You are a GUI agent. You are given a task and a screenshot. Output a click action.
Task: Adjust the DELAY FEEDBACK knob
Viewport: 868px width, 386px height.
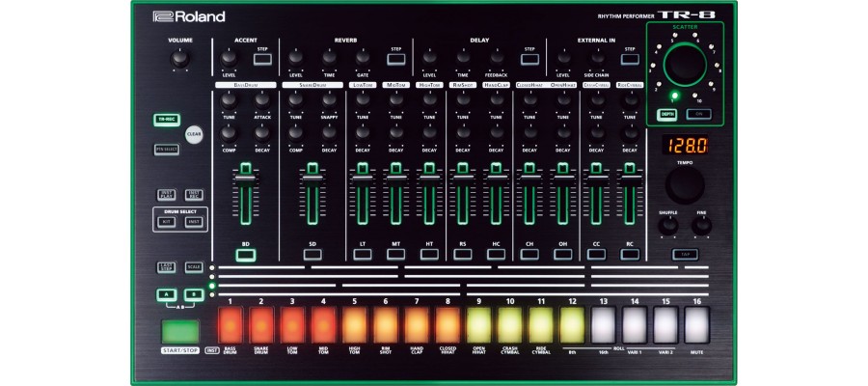click(x=497, y=58)
